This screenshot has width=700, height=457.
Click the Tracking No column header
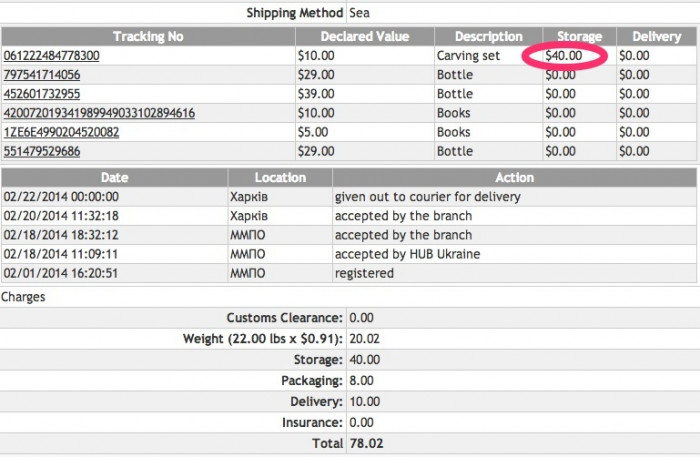tap(147, 37)
